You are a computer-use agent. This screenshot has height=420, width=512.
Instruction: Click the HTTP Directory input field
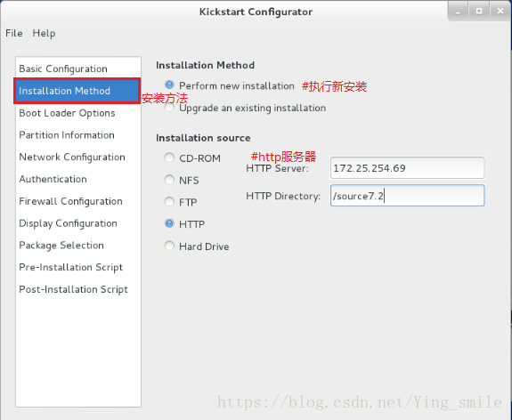point(407,196)
